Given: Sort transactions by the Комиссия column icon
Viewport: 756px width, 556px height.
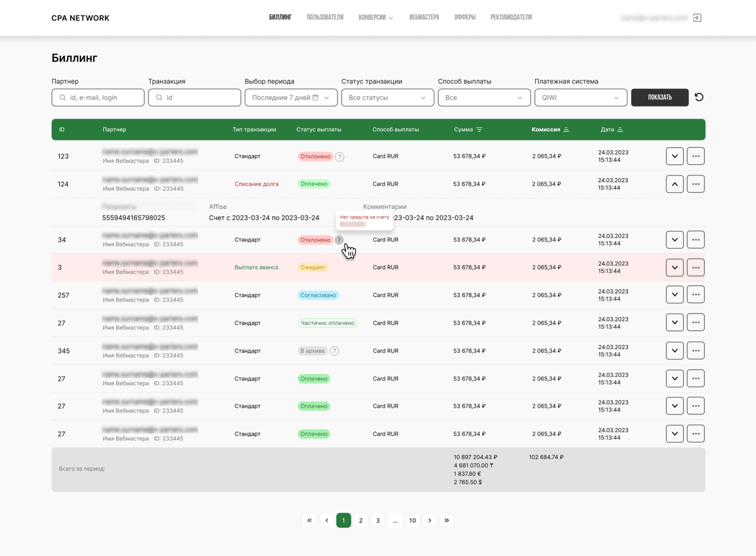Looking at the screenshot, I should tap(567, 129).
